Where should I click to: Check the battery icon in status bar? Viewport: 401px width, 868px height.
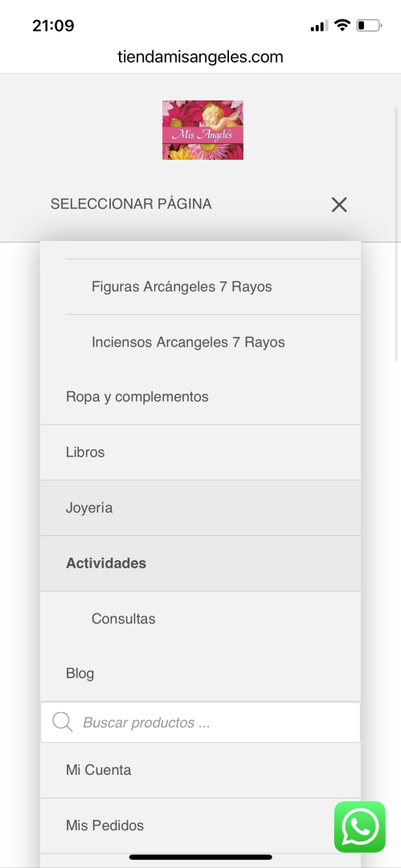pos(369,26)
